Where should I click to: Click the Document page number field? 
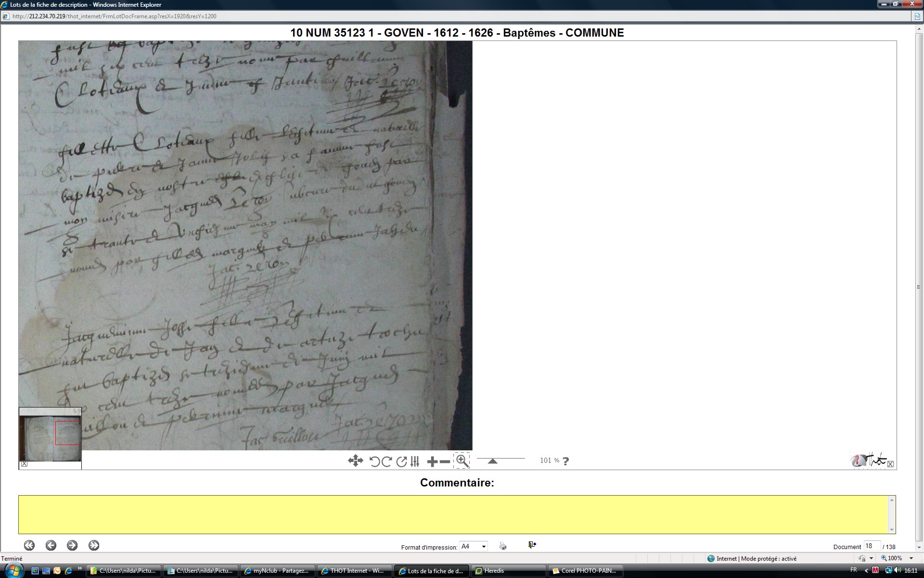click(x=871, y=546)
